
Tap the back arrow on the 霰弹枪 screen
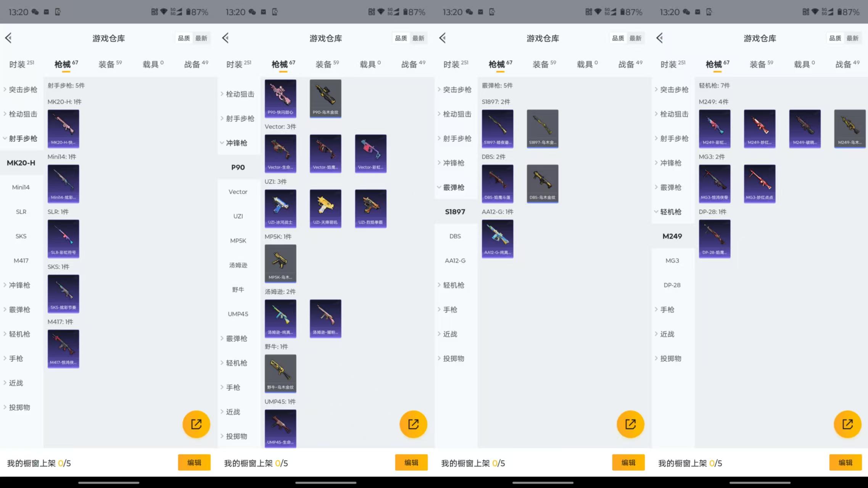point(443,38)
